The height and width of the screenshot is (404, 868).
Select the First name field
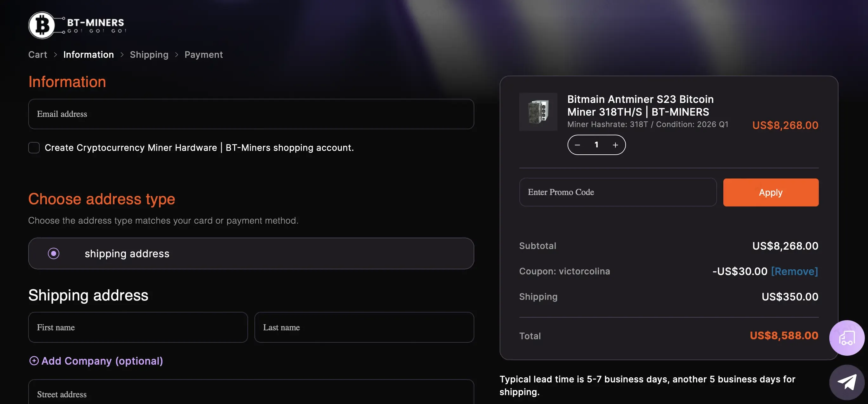click(x=137, y=327)
